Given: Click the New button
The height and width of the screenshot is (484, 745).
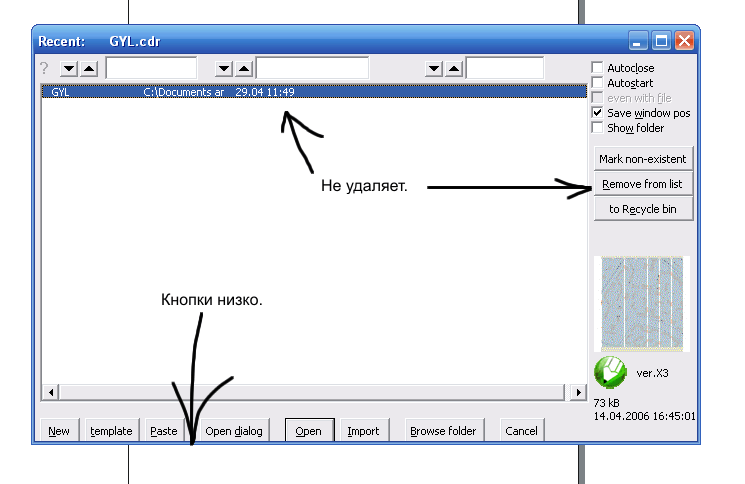Looking at the screenshot, I should click(x=59, y=430).
